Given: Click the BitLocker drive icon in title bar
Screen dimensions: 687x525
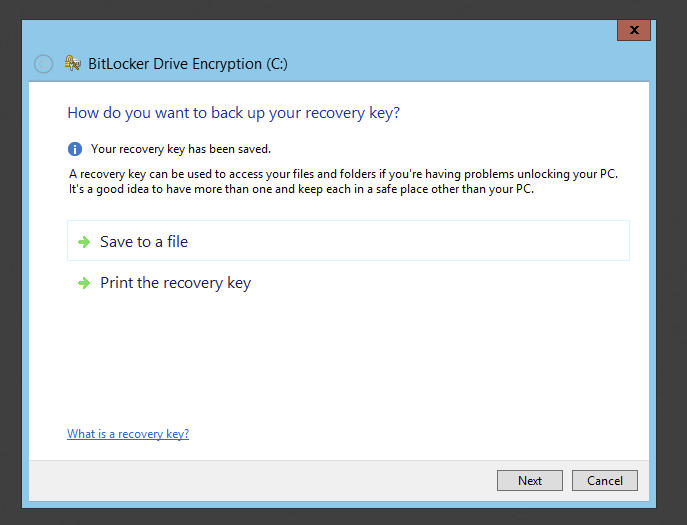Looking at the screenshot, I should click(73, 64).
